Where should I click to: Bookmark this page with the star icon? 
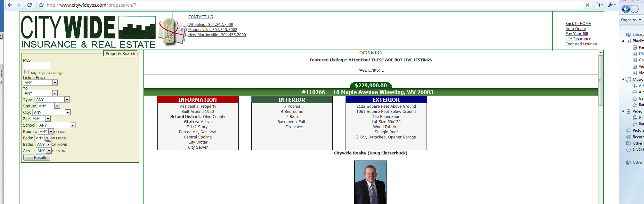pos(41,5)
